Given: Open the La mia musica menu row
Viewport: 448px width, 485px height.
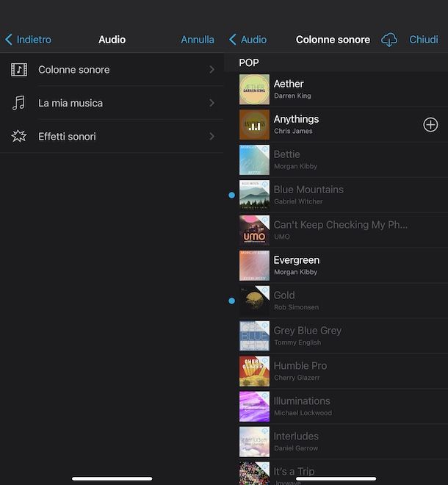Looking at the screenshot, I should click(x=112, y=103).
